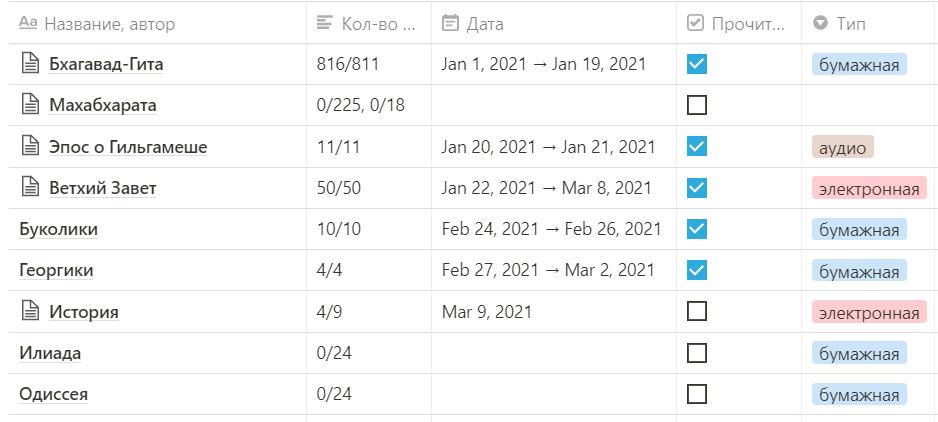938x422 pixels.
Task: Click the text-lines icon in Кол-во header
Action: [324, 23]
